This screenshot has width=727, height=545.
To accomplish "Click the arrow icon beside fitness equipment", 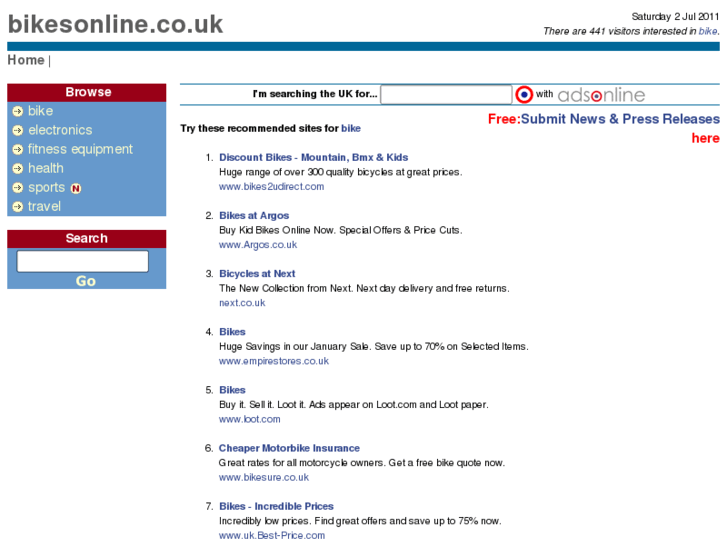I will click(18, 149).
